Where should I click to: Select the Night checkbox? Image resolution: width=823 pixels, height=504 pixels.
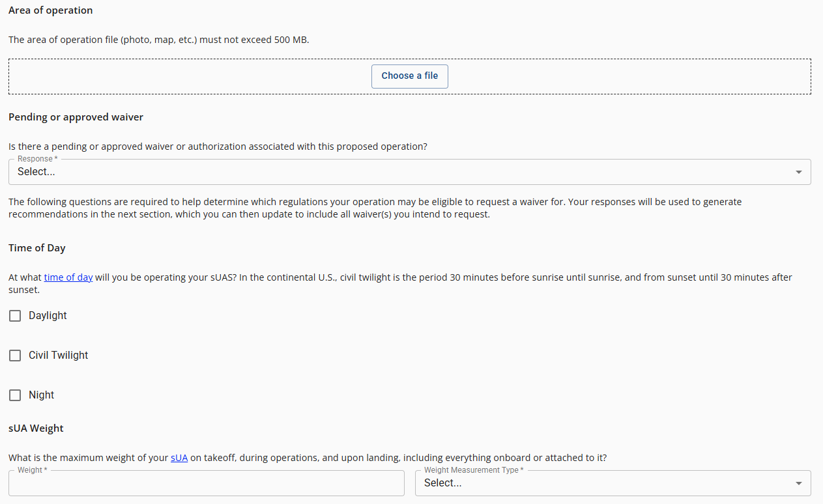click(x=15, y=395)
